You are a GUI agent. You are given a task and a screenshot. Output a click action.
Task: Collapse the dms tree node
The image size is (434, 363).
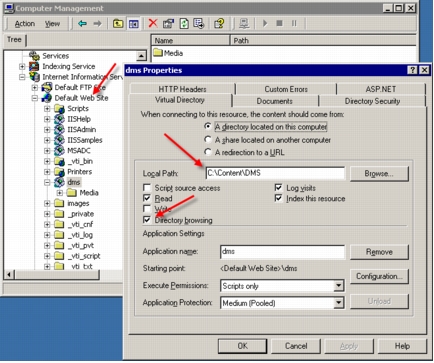[x=47, y=182]
